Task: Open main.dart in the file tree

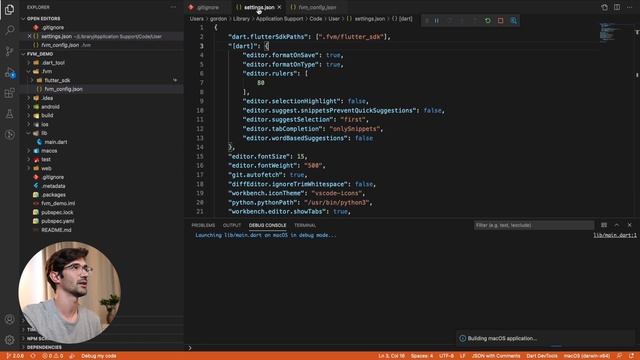Action: (56, 142)
